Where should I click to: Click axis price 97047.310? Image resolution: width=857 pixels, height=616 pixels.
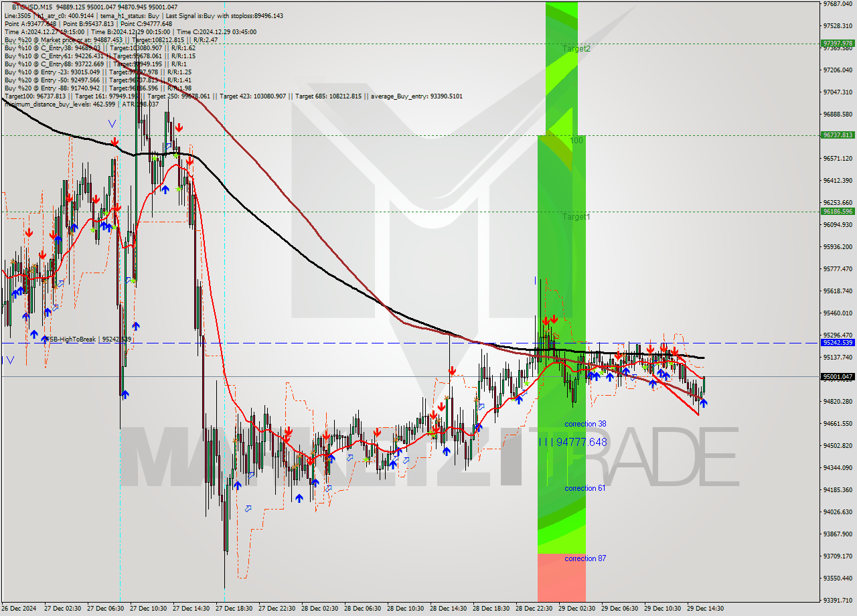tap(838, 92)
